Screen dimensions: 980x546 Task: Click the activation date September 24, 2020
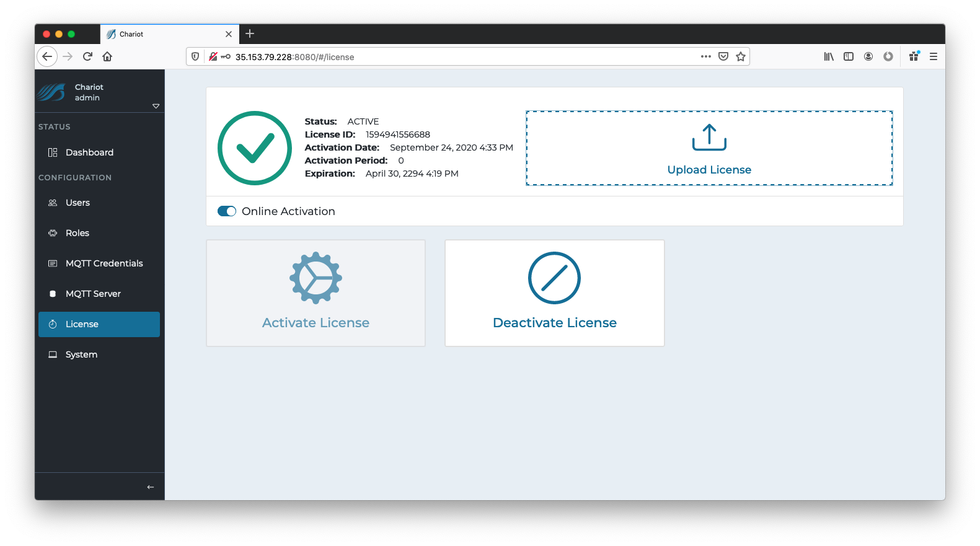click(451, 148)
